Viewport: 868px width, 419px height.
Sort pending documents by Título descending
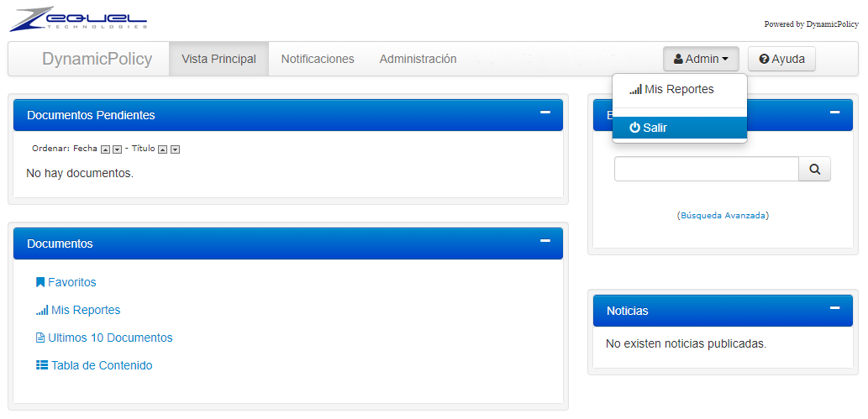click(175, 149)
